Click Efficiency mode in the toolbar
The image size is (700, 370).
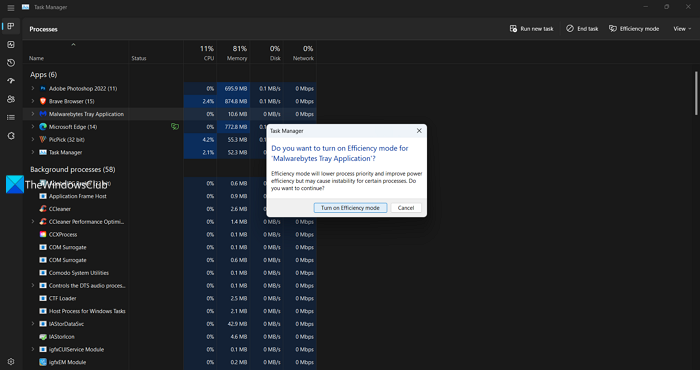click(634, 29)
